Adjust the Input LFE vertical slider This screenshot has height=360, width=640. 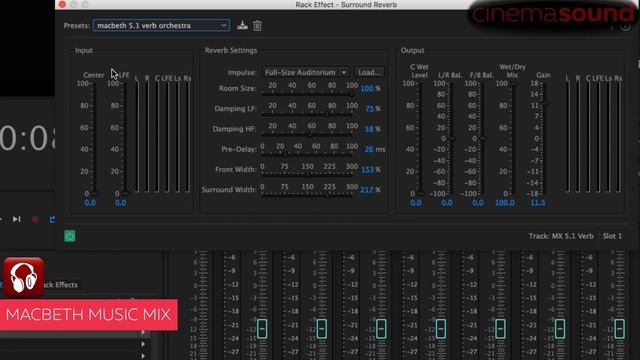click(x=124, y=138)
